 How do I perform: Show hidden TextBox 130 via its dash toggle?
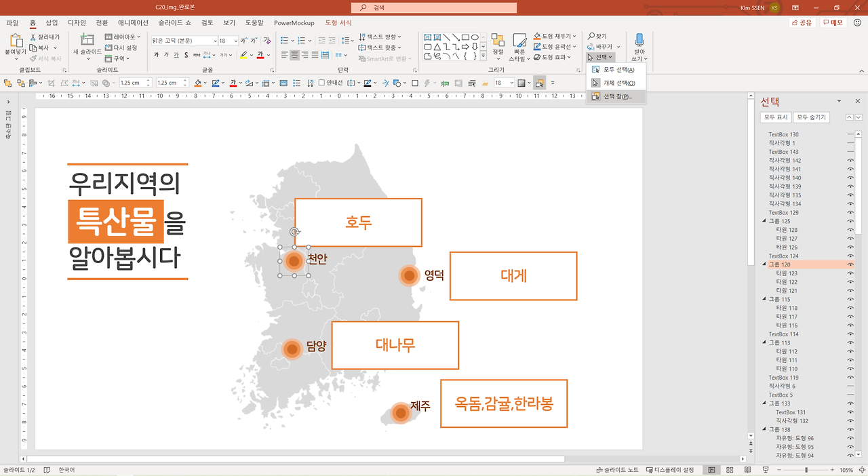point(850,135)
